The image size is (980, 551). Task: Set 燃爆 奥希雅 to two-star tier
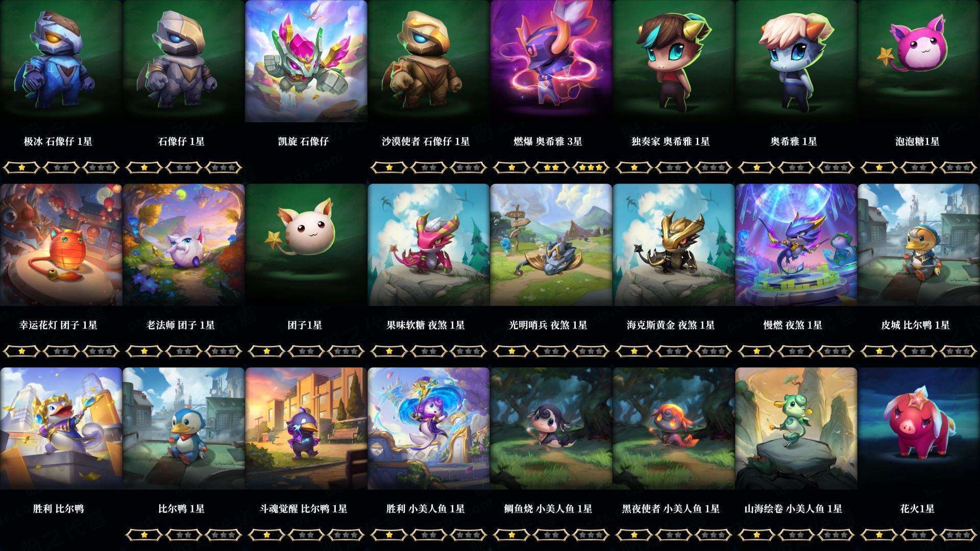(x=551, y=167)
